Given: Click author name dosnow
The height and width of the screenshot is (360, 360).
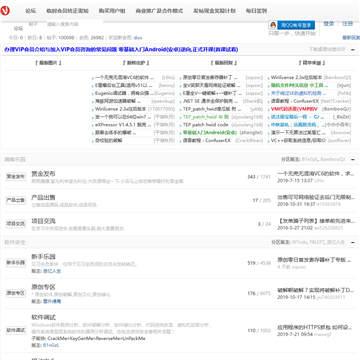Looking at the screenshot, I should [x=341, y=133].
